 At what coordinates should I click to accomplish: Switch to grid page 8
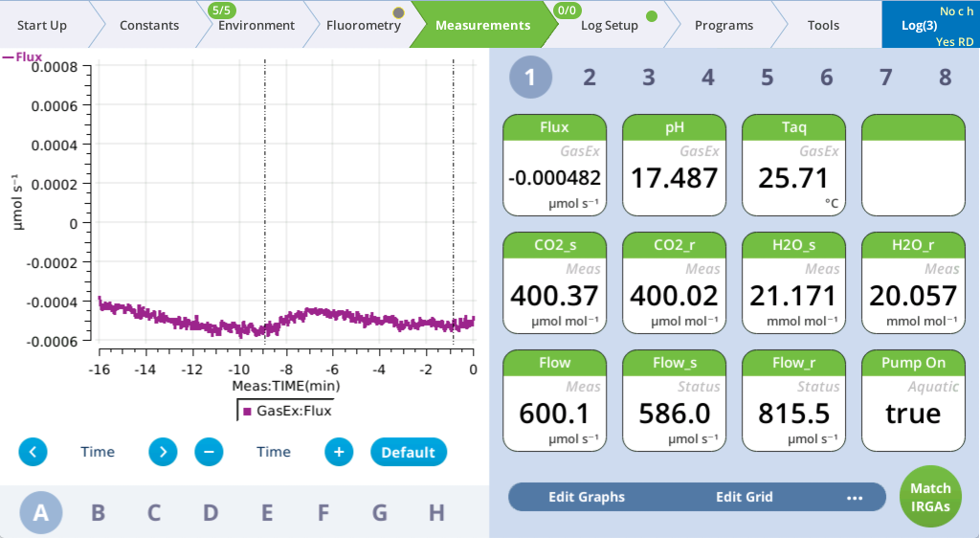pos(946,78)
